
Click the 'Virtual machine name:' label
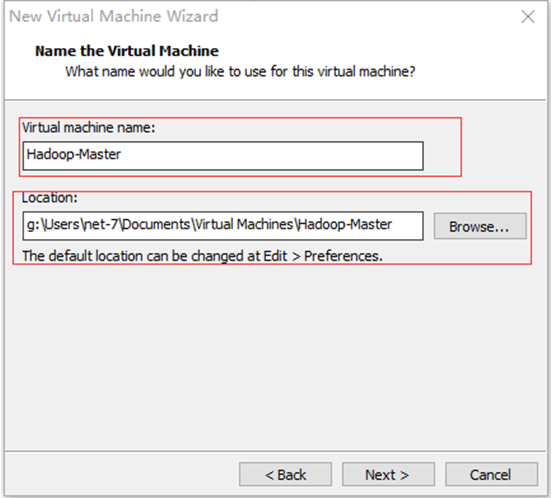coord(89,128)
